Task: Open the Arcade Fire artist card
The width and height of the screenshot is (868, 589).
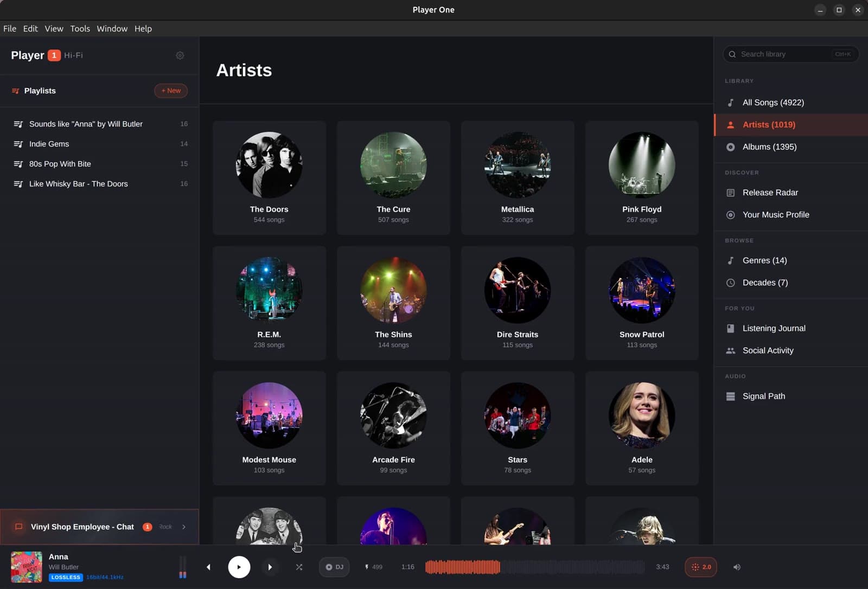Action: click(x=393, y=428)
